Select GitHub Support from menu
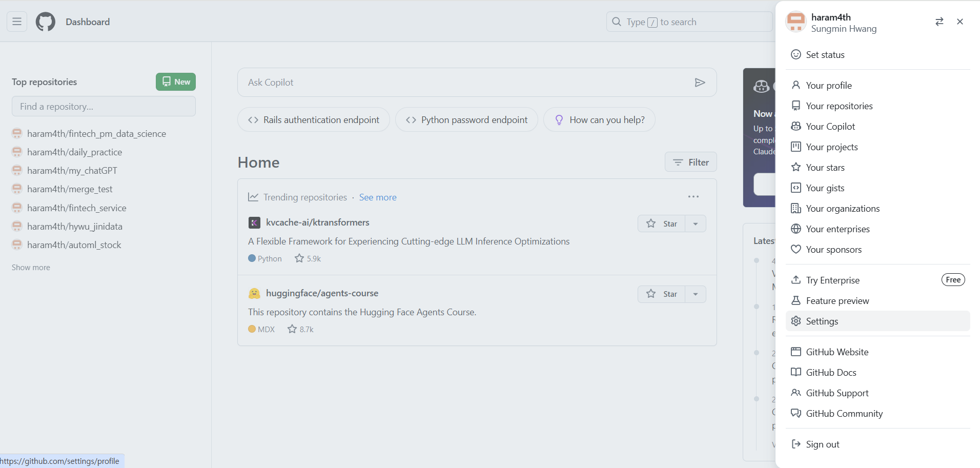The height and width of the screenshot is (468, 980). point(877,393)
